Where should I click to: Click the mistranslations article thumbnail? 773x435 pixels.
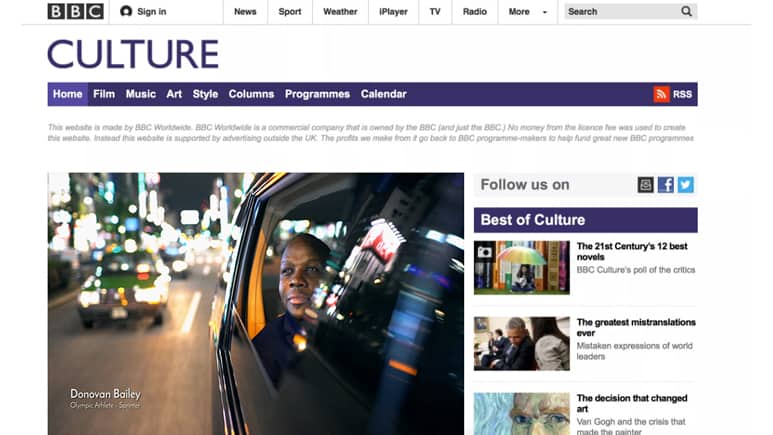522,344
